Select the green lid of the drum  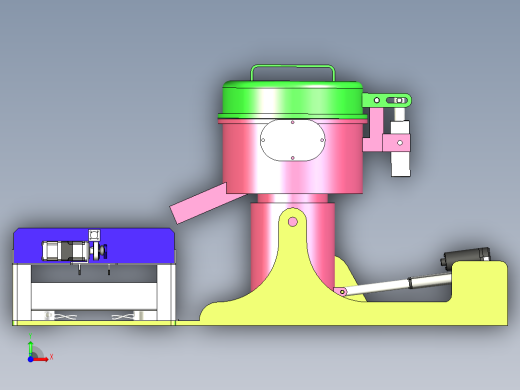[293, 99]
